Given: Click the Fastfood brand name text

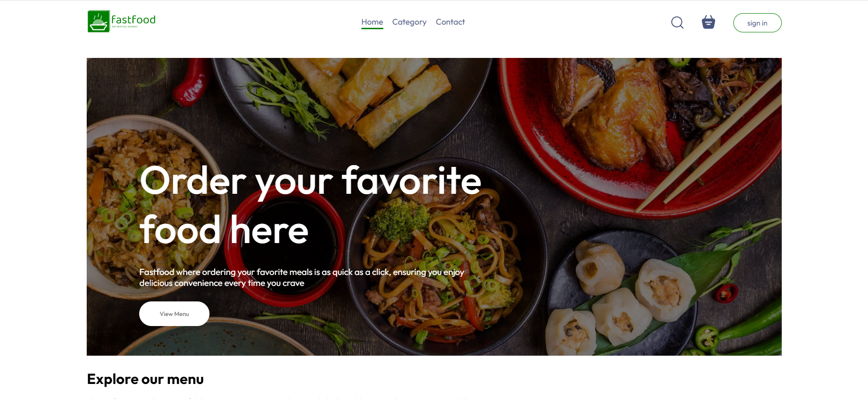Looking at the screenshot, I should [x=133, y=20].
